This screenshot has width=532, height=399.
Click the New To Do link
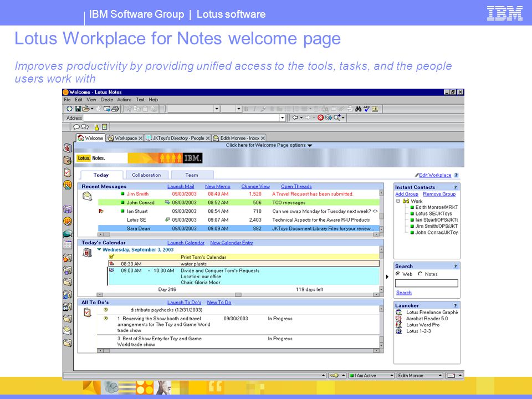tap(219, 303)
